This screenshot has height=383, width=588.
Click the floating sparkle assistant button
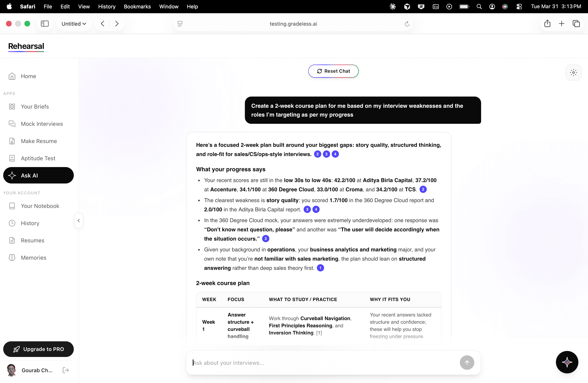click(567, 362)
